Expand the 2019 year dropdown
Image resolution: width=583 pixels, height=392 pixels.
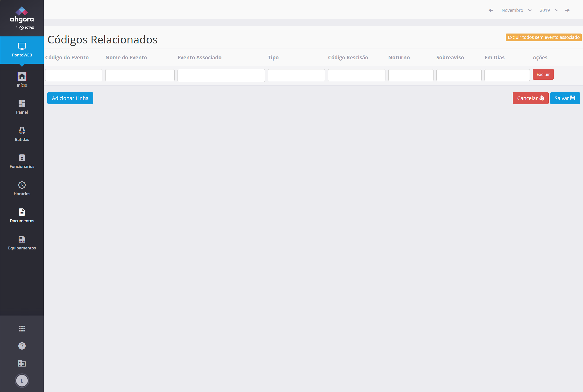pos(549,10)
